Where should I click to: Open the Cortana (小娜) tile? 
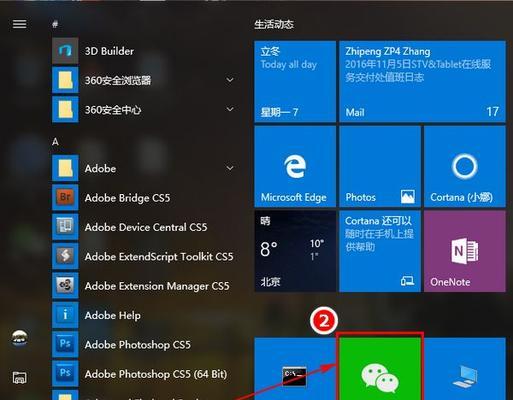[x=465, y=166]
